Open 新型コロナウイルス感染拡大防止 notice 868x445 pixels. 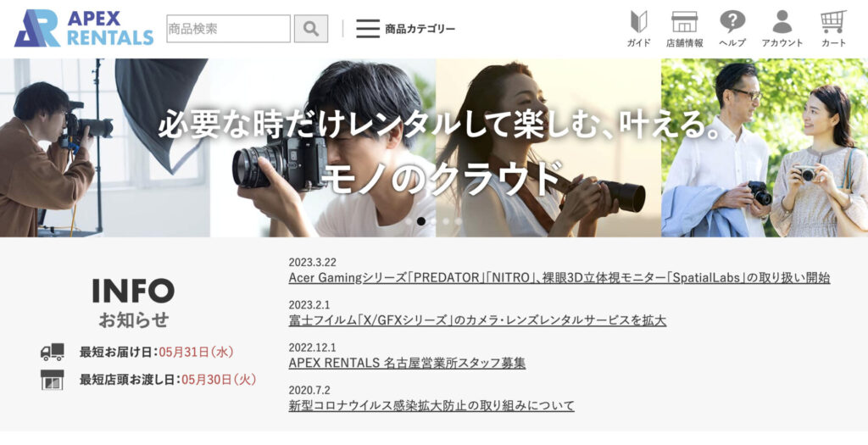431,405
